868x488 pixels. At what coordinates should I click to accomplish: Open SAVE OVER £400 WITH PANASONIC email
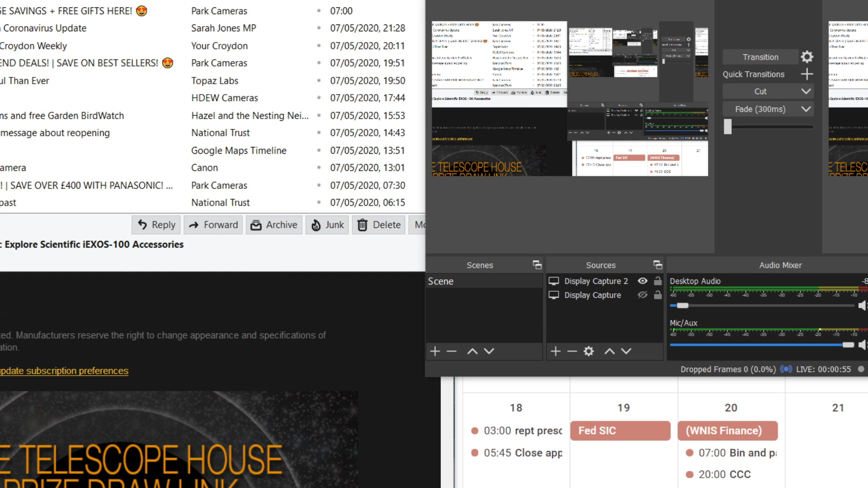click(212, 185)
